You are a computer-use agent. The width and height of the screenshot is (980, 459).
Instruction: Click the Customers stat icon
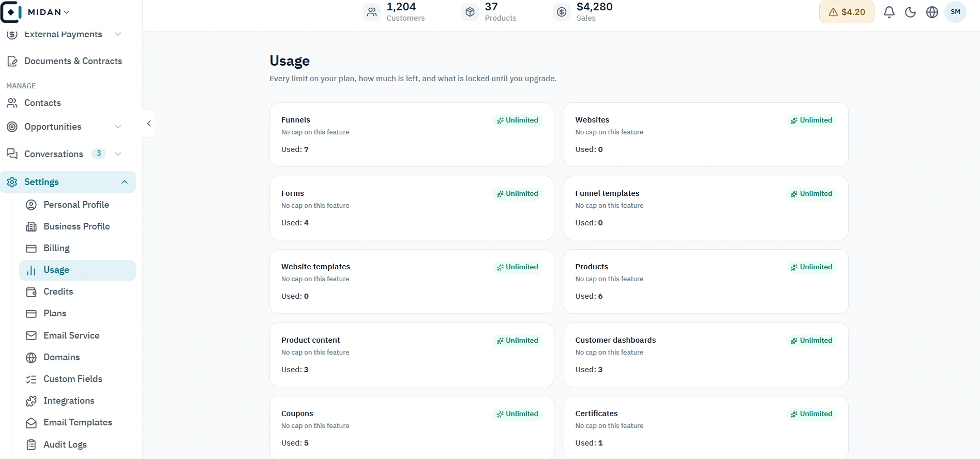(x=372, y=12)
